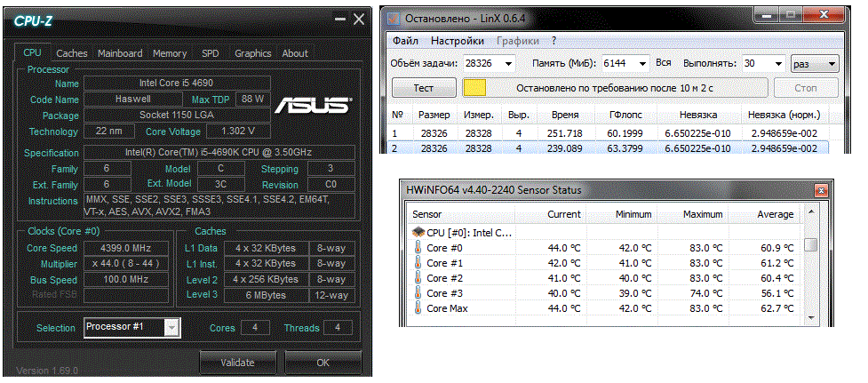Click the ASUS logo in CPU-Z
Image resolution: width=868 pixels, height=383 pixels.
pyautogui.click(x=313, y=105)
